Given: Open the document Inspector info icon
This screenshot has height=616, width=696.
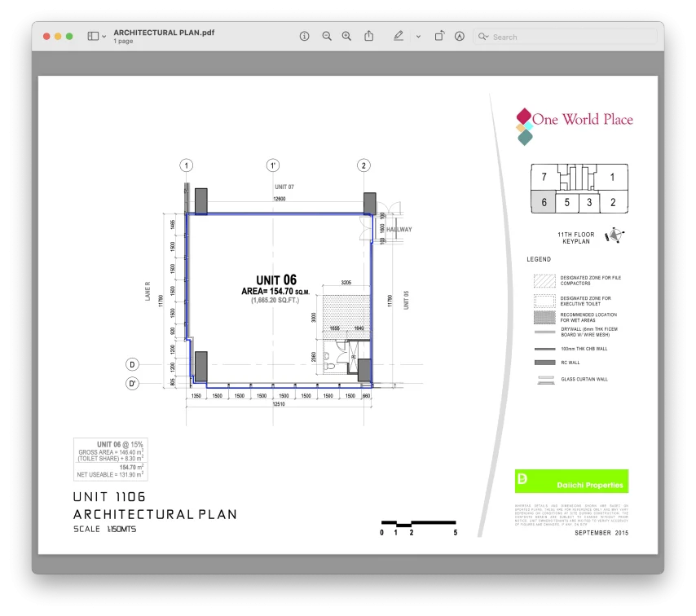Looking at the screenshot, I should [305, 37].
